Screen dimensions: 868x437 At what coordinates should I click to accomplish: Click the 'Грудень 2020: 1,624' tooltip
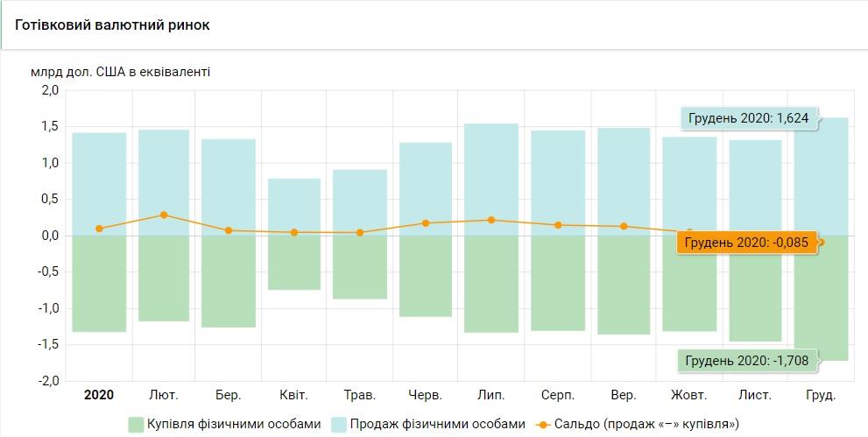pyautogui.click(x=749, y=117)
